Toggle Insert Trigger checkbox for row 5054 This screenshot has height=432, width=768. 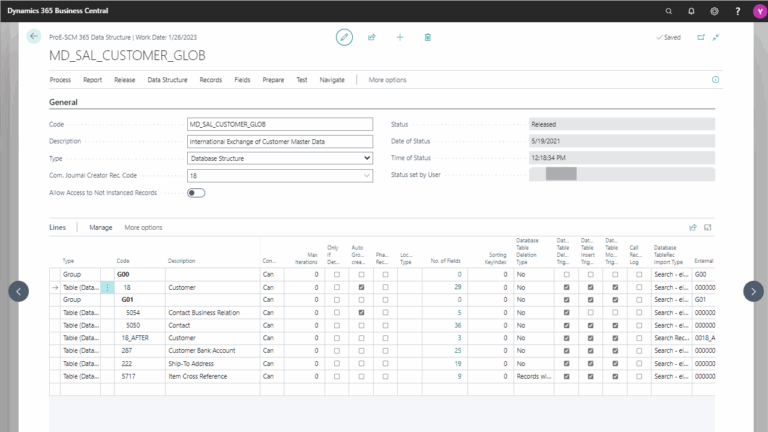[x=591, y=312]
